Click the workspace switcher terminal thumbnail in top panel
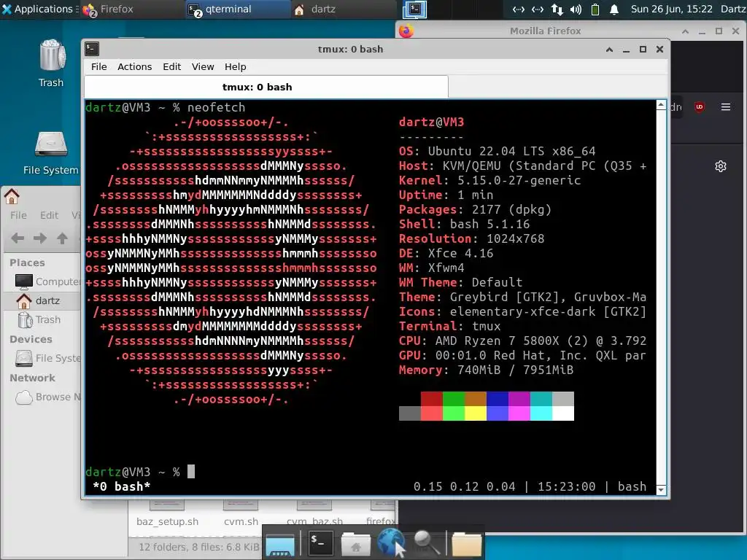The image size is (747, 560). pyautogui.click(x=414, y=9)
